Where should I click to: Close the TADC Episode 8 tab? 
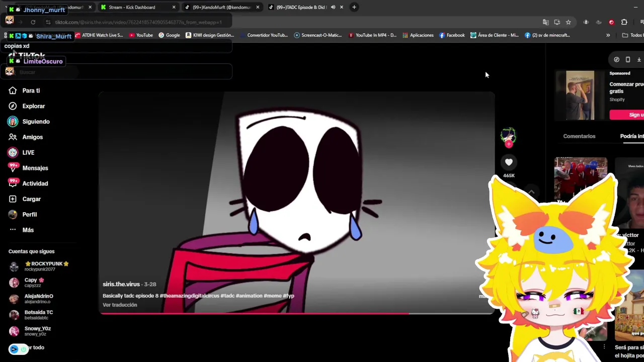[x=341, y=7]
